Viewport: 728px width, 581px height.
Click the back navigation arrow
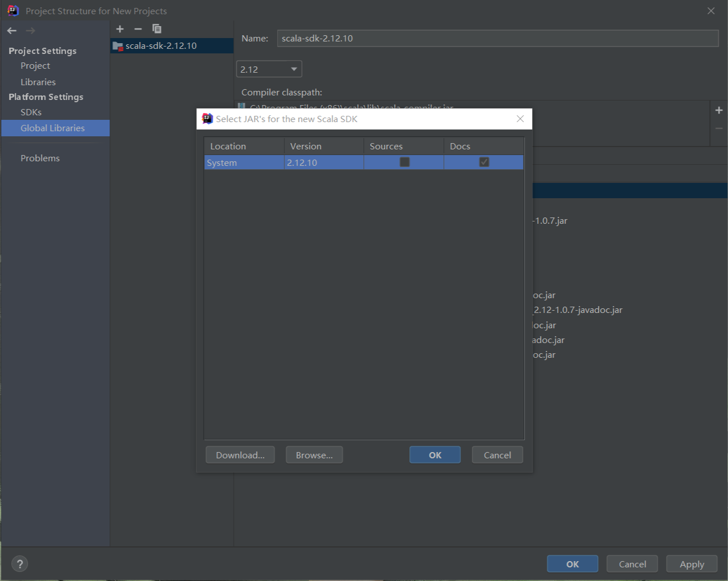12,31
